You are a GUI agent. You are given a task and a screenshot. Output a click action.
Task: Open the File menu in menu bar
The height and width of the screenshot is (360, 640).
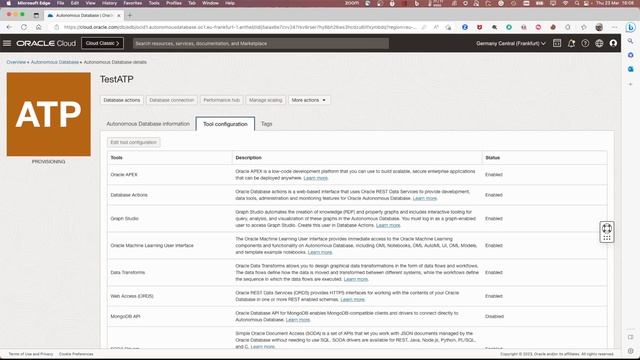(x=60, y=3)
